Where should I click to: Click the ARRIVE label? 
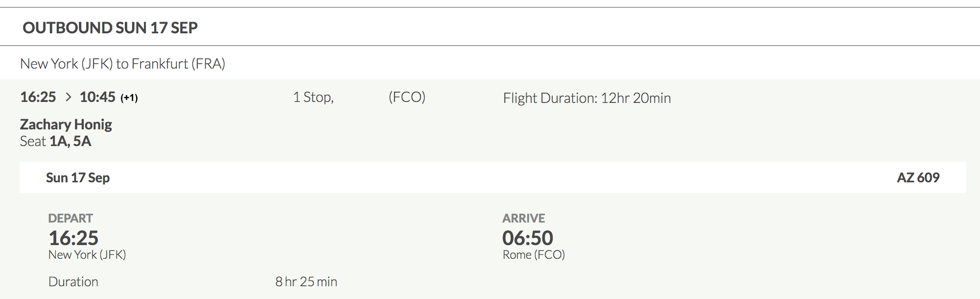point(523,218)
